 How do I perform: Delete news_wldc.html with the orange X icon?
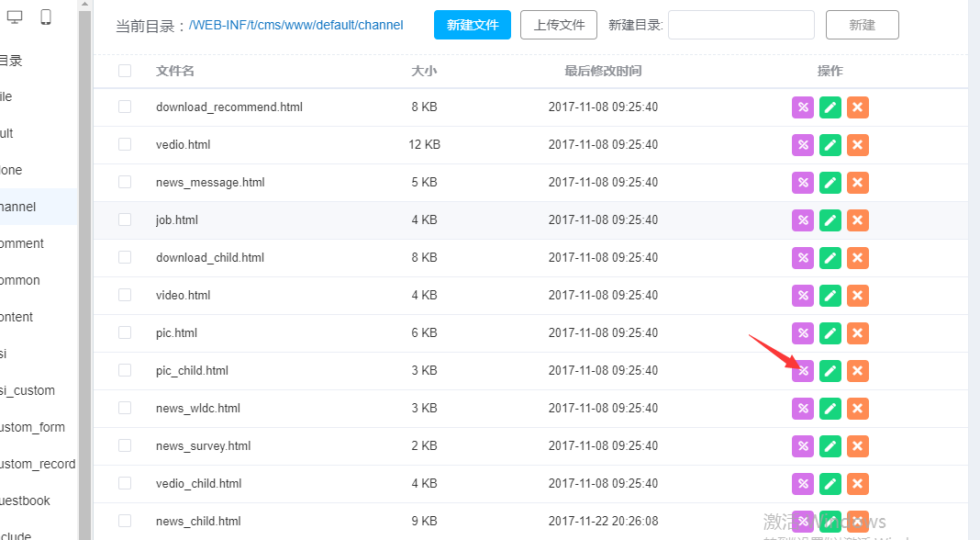(858, 409)
